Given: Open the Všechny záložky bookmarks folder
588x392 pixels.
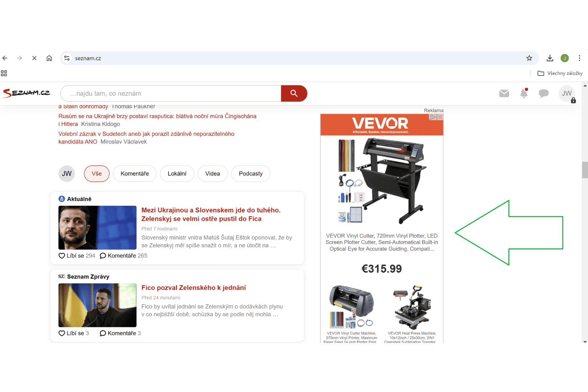Looking at the screenshot, I should [560, 73].
